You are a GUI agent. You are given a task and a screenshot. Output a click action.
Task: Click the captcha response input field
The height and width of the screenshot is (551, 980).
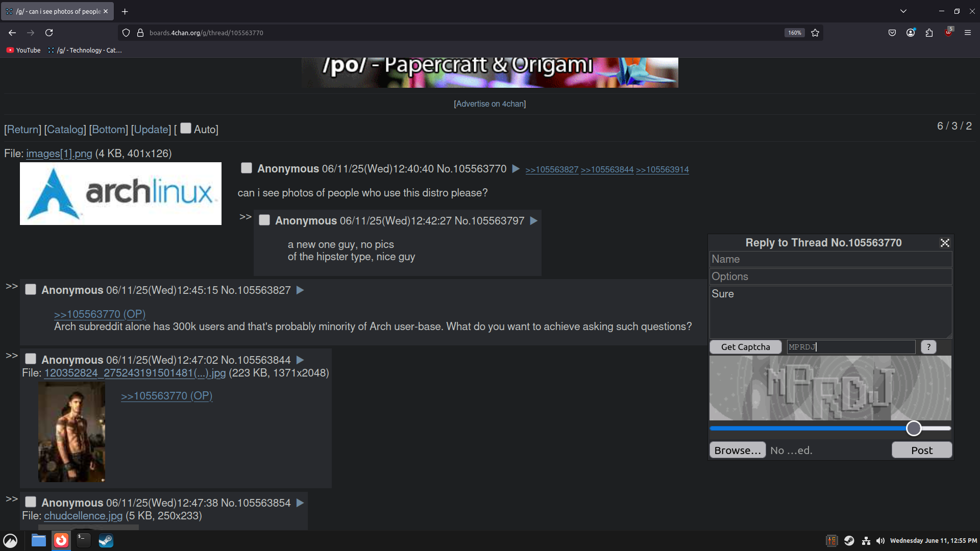tap(851, 347)
